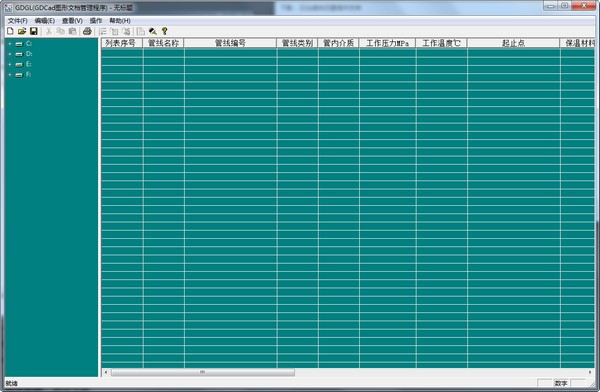The width and height of the screenshot is (600, 392).
Task: Click the New document icon
Action: [10, 31]
